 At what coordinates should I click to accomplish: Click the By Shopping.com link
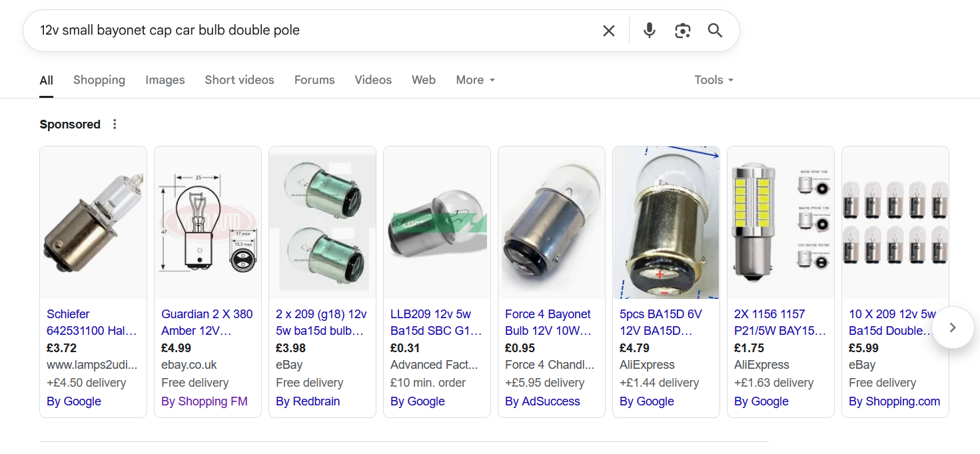pos(894,401)
